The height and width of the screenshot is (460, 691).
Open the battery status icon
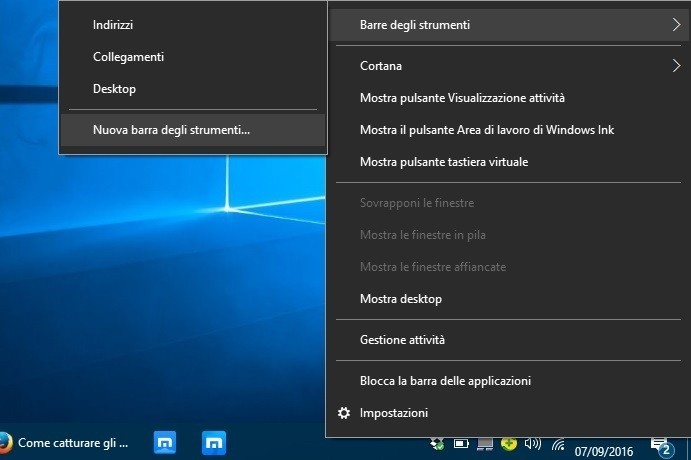tap(461, 443)
